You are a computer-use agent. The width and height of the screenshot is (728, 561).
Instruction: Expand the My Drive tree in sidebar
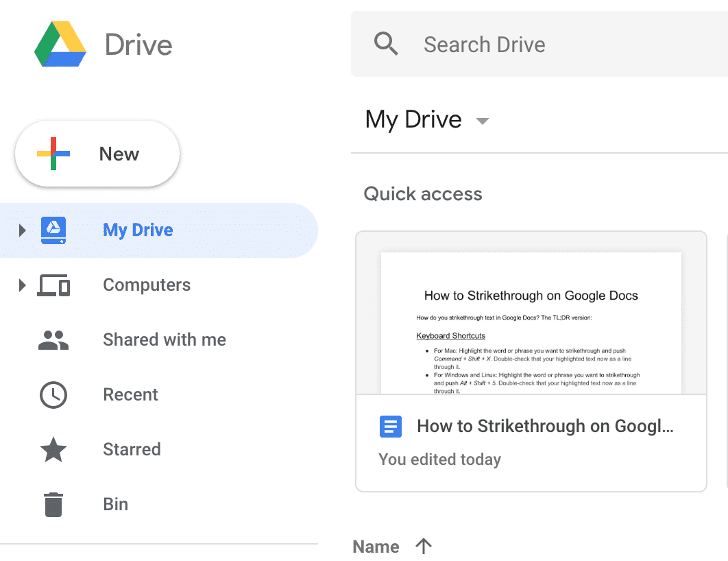click(x=22, y=230)
